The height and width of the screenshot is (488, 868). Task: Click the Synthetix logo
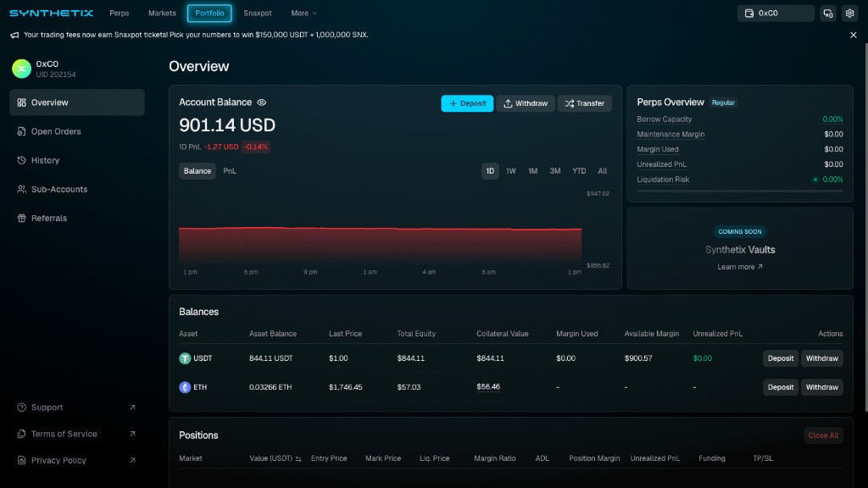tap(51, 13)
